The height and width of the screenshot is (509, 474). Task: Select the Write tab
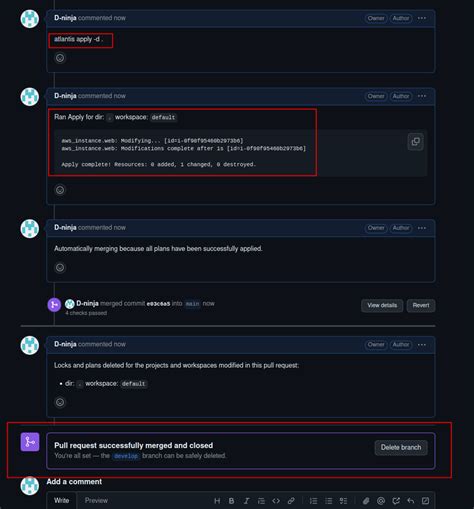click(x=62, y=500)
